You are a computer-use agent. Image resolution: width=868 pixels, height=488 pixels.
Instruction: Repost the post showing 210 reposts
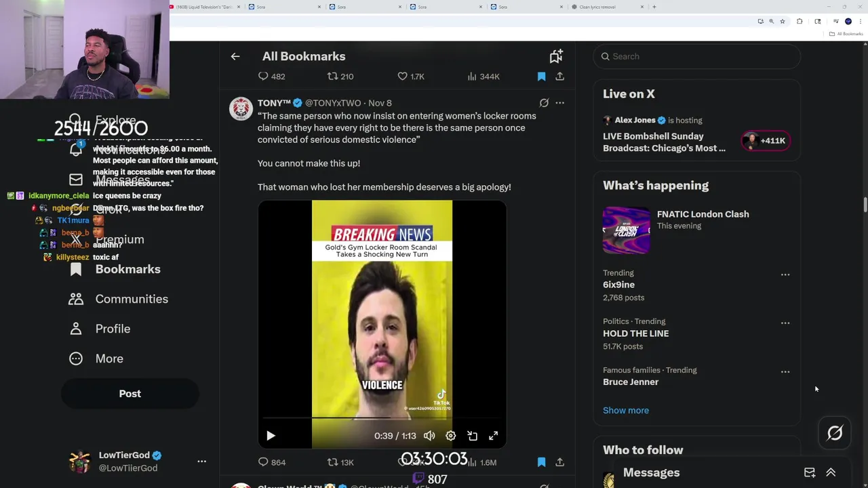click(x=340, y=77)
